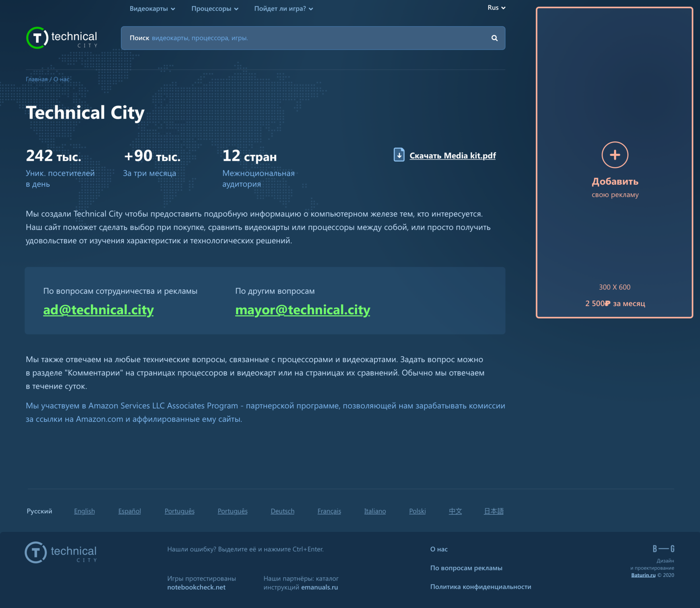Click the plus circle in ad banner

pos(615,155)
